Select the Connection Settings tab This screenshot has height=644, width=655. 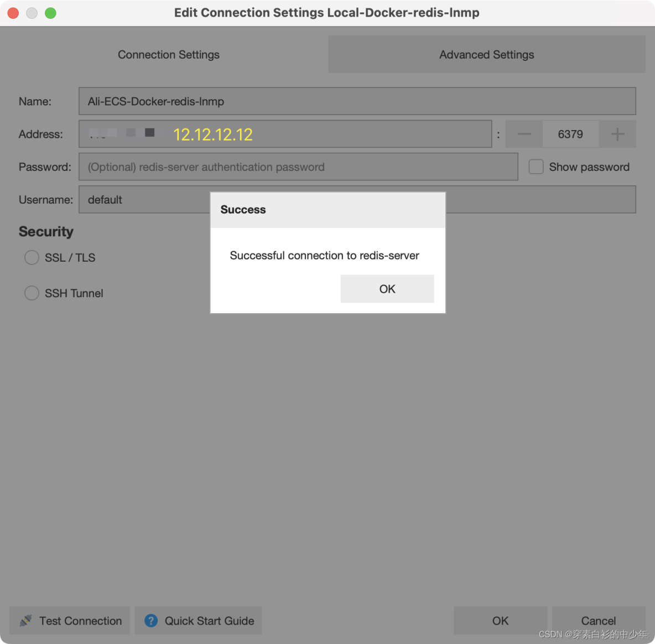[168, 54]
